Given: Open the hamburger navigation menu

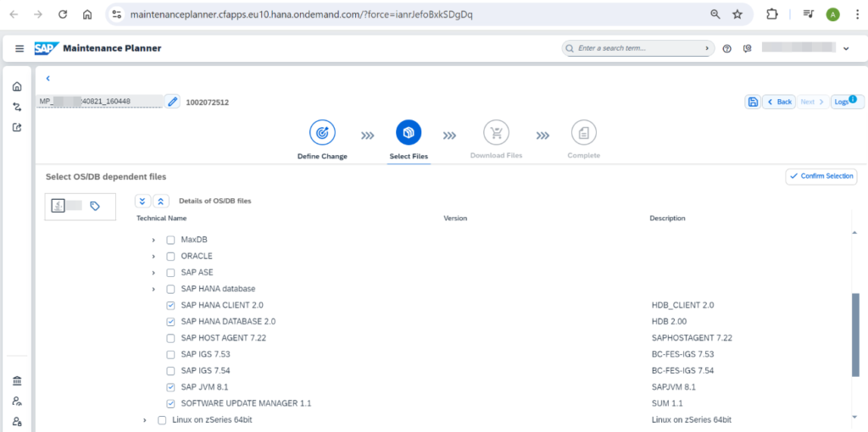Looking at the screenshot, I should click(19, 48).
